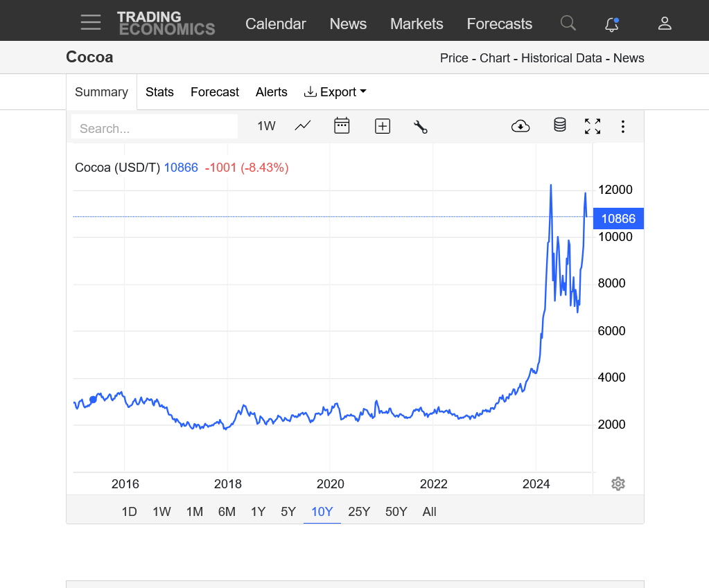The width and height of the screenshot is (709, 588).
Task: Download chart data via cloud icon
Action: (520, 126)
